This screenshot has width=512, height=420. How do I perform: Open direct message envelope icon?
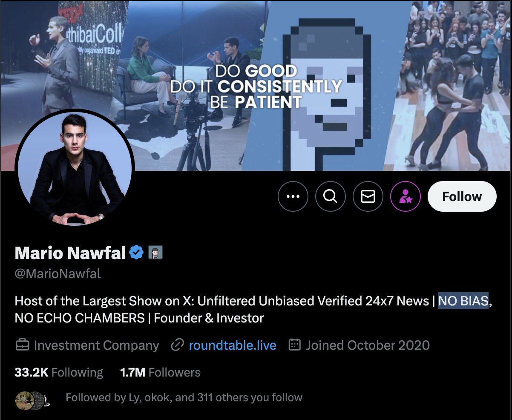(368, 196)
